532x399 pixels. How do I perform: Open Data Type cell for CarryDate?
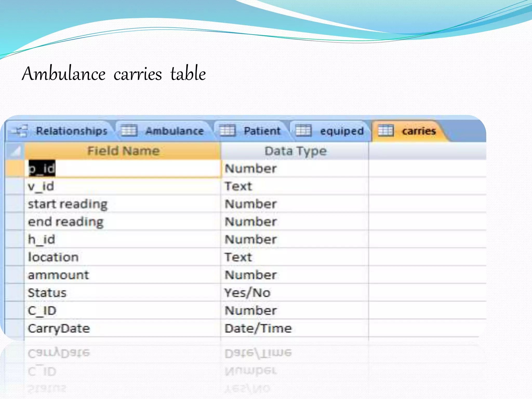(295, 328)
